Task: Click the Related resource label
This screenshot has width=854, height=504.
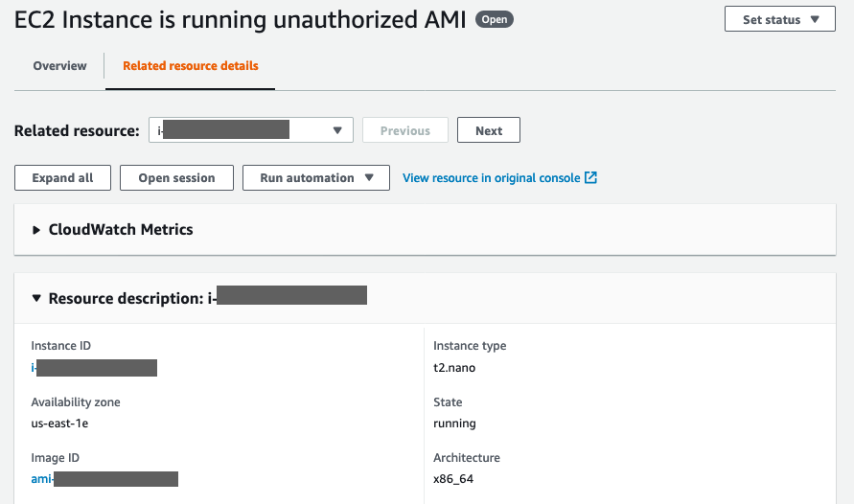Action: (77, 130)
